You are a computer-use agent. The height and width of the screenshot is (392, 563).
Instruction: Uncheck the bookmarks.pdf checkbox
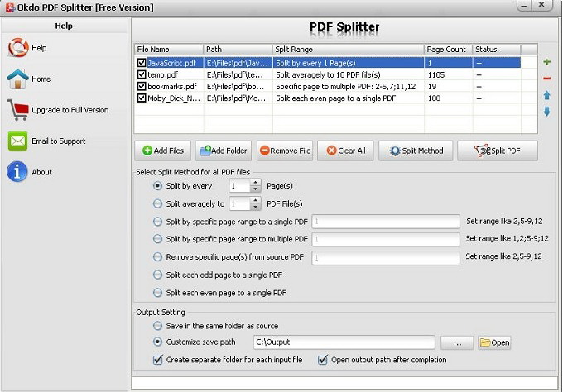(142, 87)
